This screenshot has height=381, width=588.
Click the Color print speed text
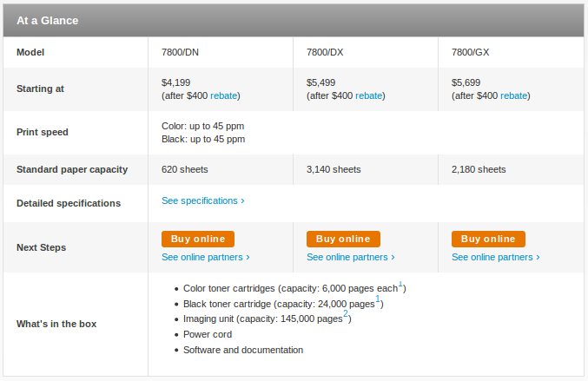point(203,126)
